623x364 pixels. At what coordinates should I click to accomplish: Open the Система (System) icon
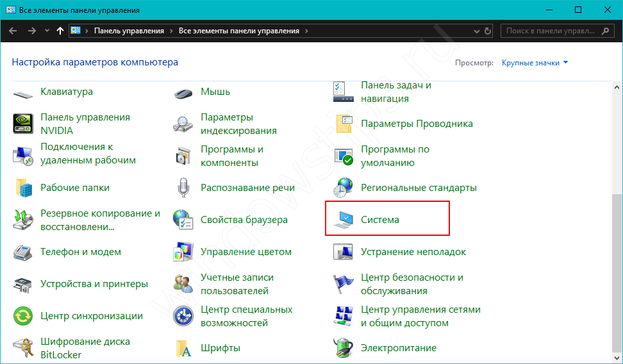(344, 220)
